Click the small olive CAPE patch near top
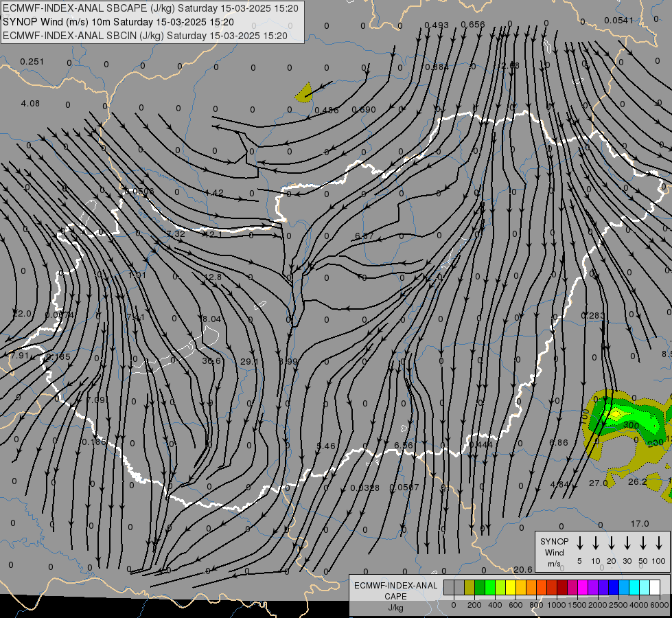This screenshot has height=618, width=672. click(x=304, y=93)
